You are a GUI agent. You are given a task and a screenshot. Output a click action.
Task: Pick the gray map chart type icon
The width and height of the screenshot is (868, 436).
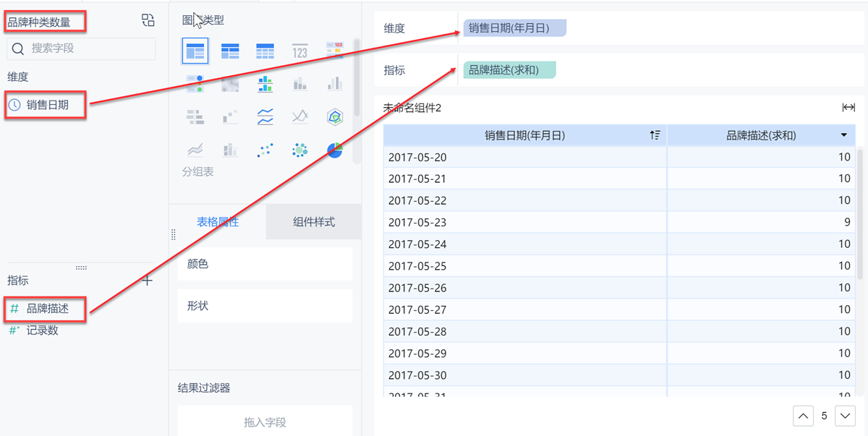pos(230,85)
